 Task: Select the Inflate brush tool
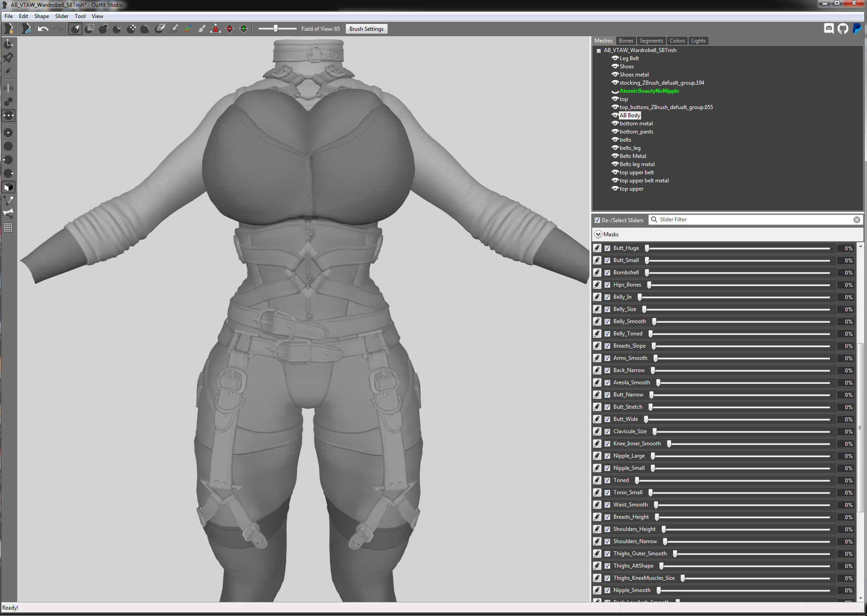click(103, 29)
